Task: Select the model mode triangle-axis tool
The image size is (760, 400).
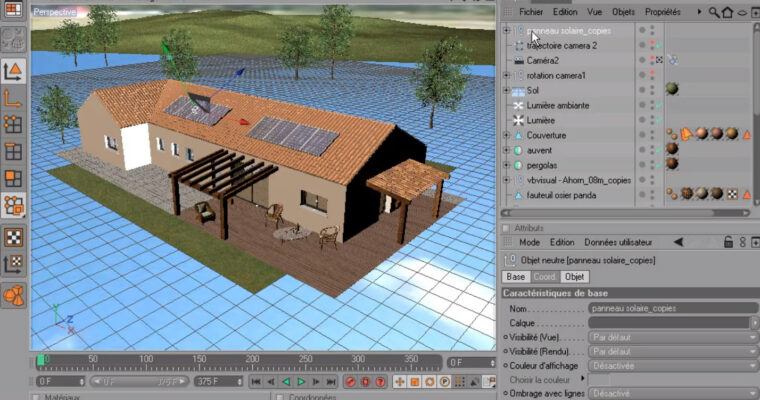Action: pyautogui.click(x=13, y=71)
